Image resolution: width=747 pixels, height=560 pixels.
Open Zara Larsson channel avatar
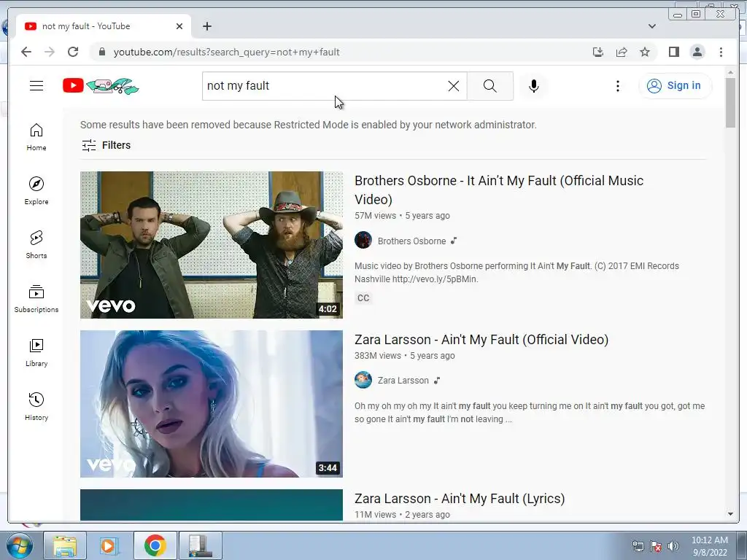[363, 380]
